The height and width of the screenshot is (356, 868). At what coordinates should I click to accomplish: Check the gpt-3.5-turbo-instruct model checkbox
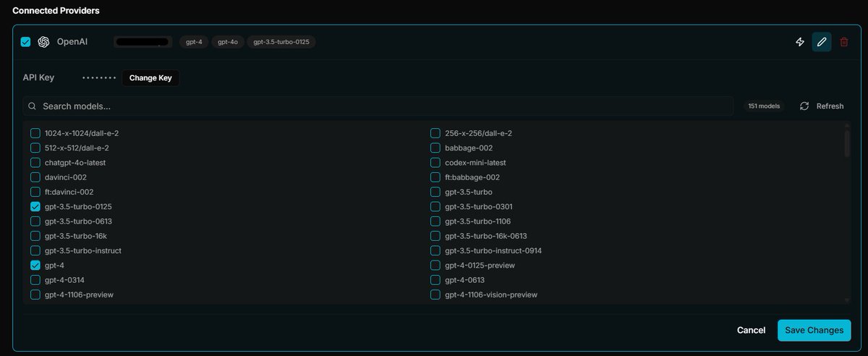tap(35, 250)
